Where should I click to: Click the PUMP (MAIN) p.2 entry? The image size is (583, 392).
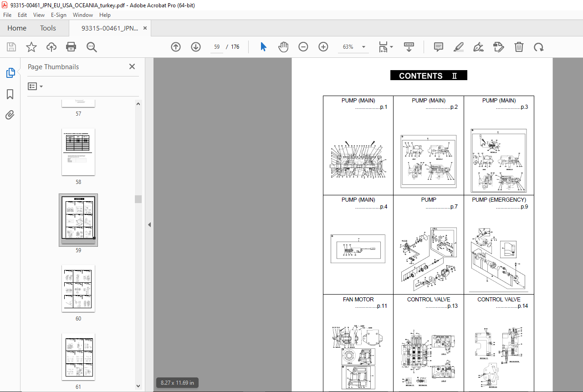click(x=429, y=145)
